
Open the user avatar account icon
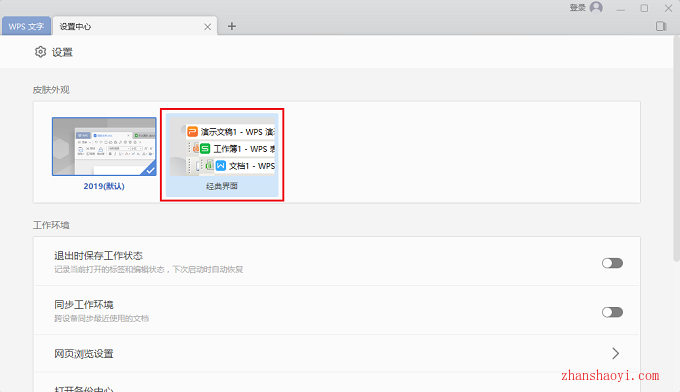coord(596,7)
